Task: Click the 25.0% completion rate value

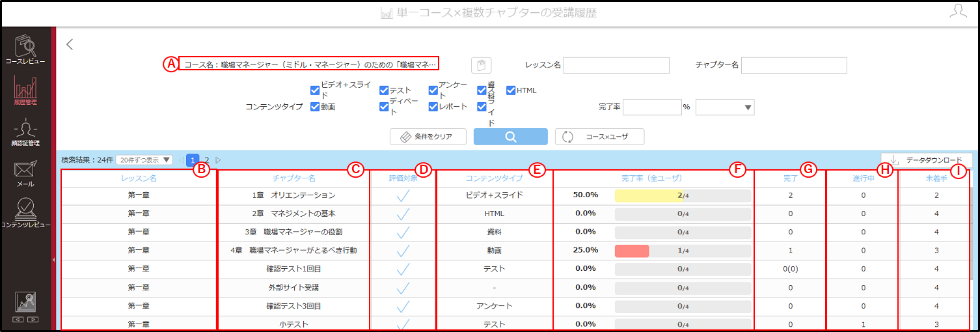Action: (586, 250)
